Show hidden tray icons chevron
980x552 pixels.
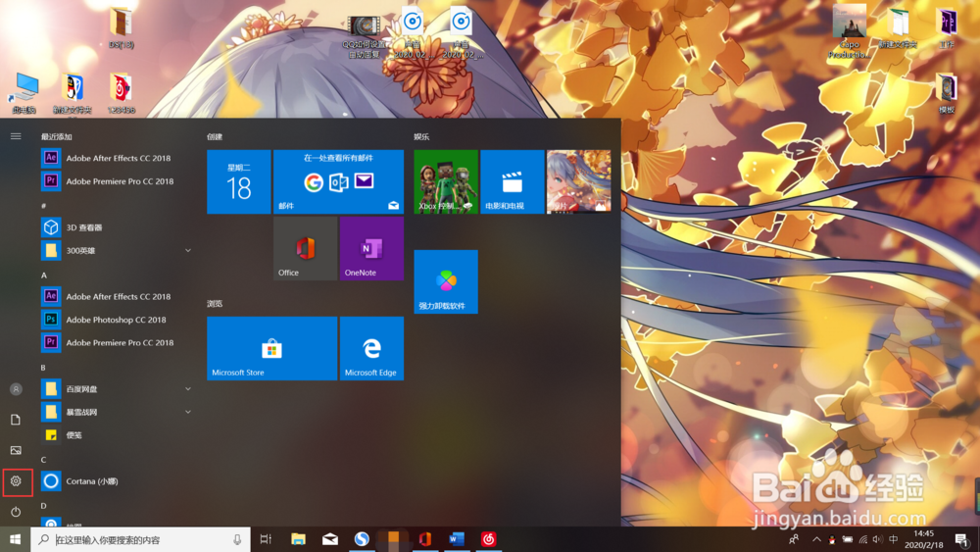tap(816, 539)
